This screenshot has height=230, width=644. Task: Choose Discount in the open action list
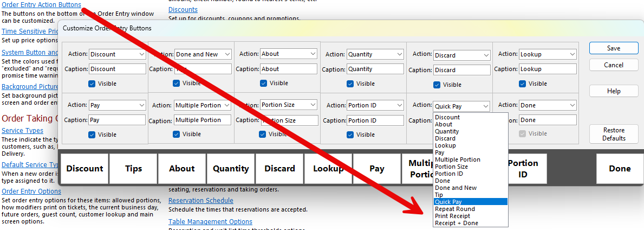point(471,117)
